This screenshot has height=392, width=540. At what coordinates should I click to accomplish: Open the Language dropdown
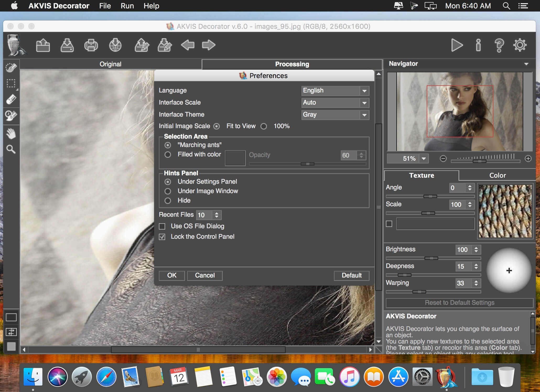click(x=335, y=91)
